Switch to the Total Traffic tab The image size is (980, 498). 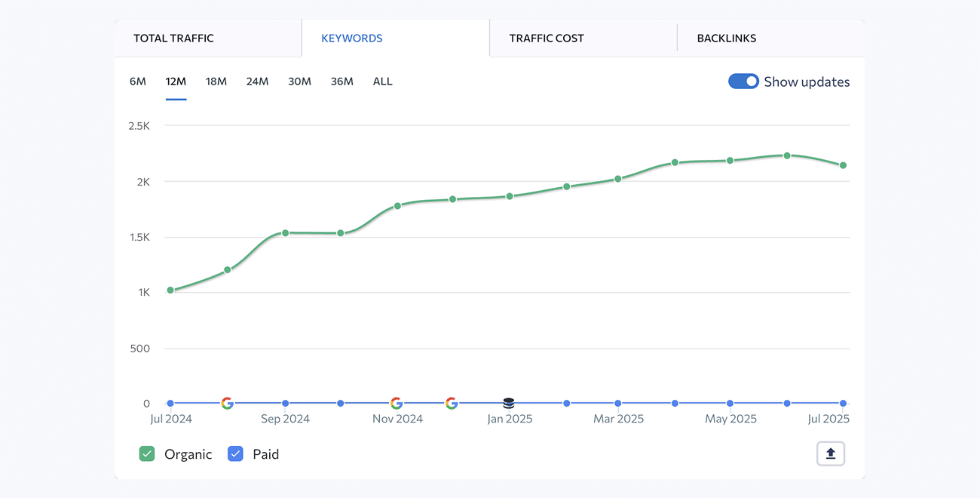coord(173,38)
